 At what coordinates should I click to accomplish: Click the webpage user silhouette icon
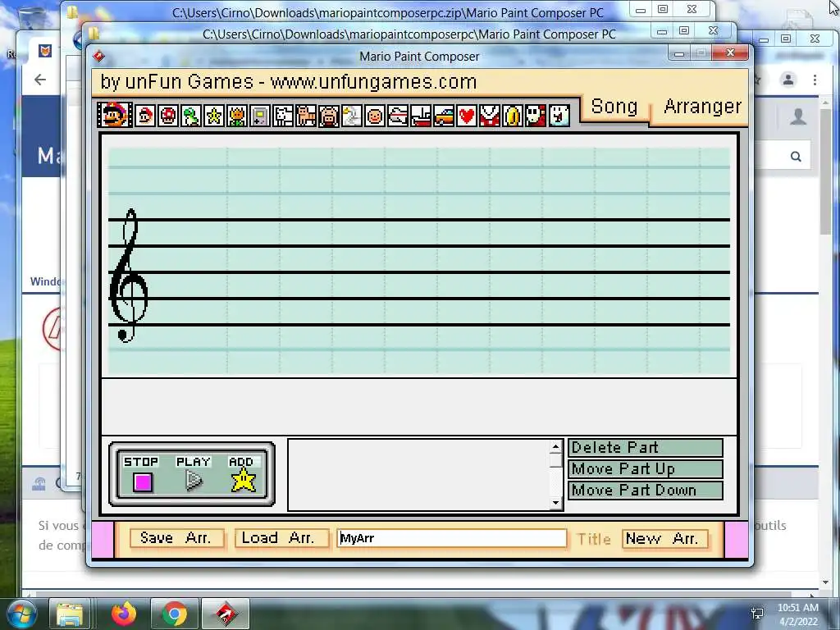tap(798, 116)
